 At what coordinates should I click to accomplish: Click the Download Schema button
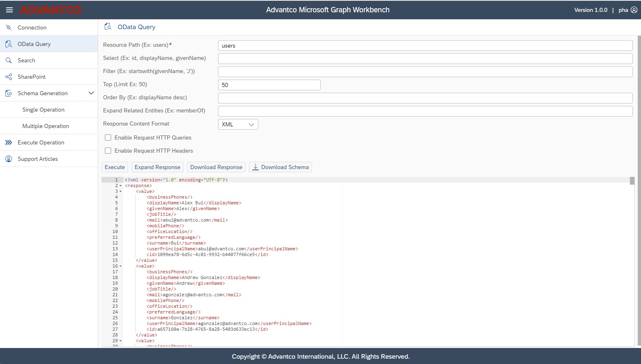tap(280, 167)
